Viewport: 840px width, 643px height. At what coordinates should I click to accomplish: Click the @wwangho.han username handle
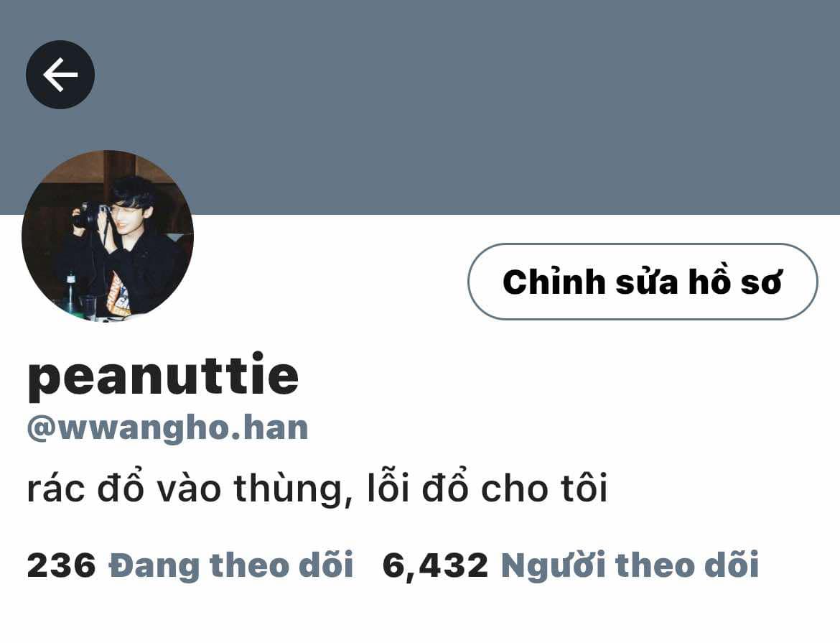pyautogui.click(x=168, y=428)
